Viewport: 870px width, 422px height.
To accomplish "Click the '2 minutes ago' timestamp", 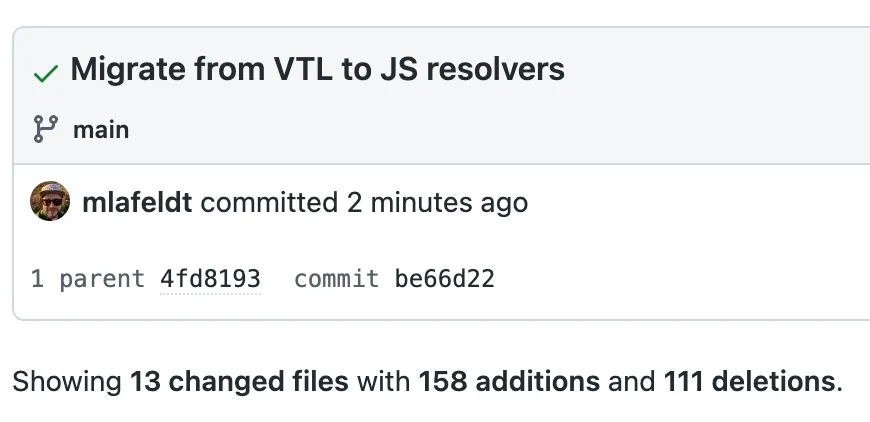I will pyautogui.click(x=437, y=203).
